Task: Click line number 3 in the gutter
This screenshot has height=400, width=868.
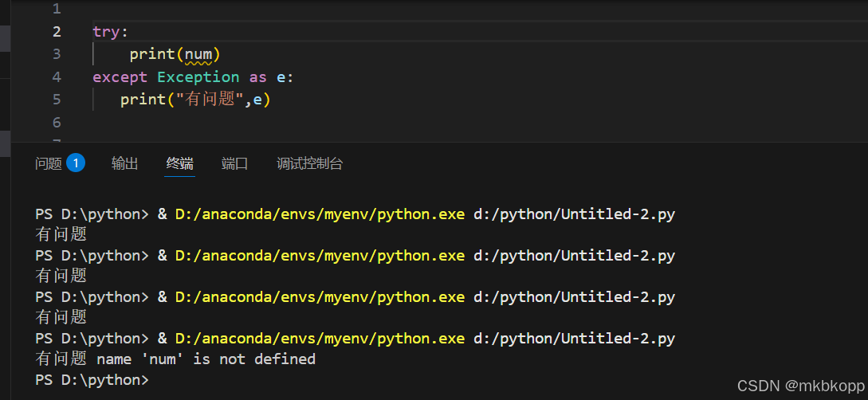Action: [57, 54]
